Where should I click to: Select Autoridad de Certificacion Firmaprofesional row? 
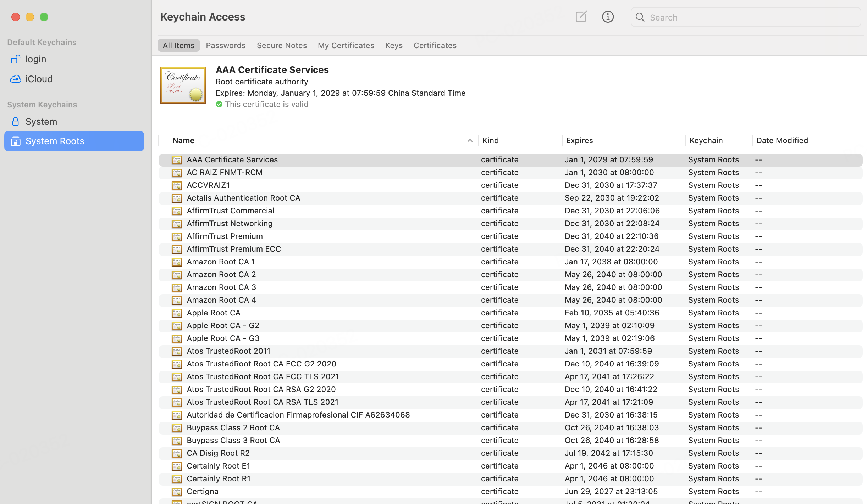(x=511, y=415)
